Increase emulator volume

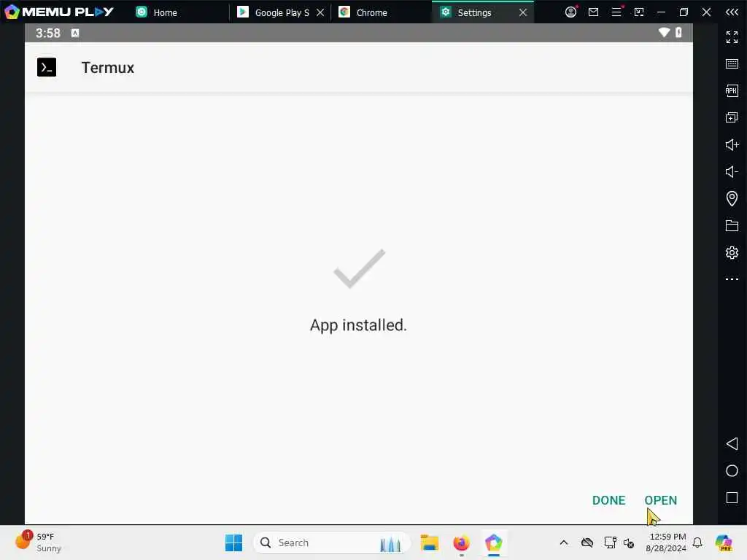[x=732, y=144]
